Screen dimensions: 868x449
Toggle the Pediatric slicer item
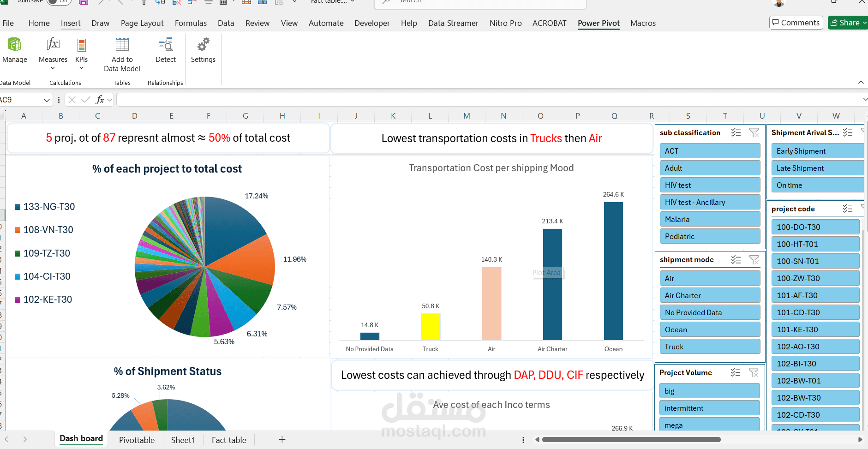click(x=710, y=236)
